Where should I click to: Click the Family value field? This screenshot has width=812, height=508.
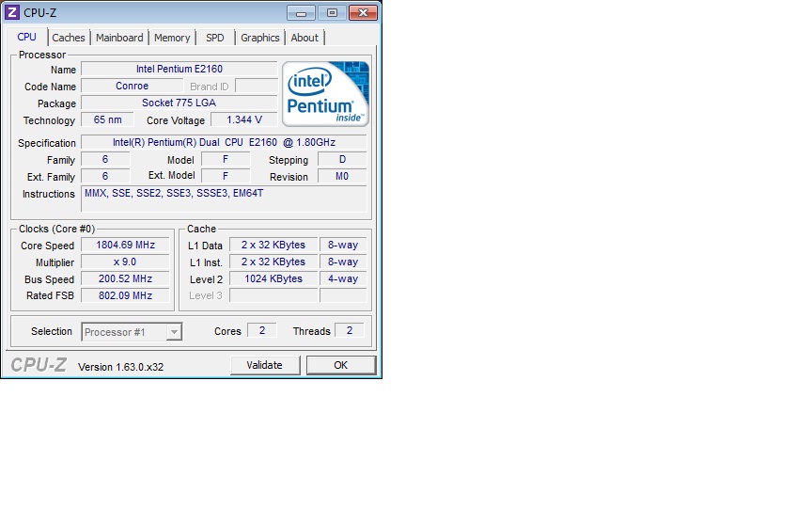105,160
